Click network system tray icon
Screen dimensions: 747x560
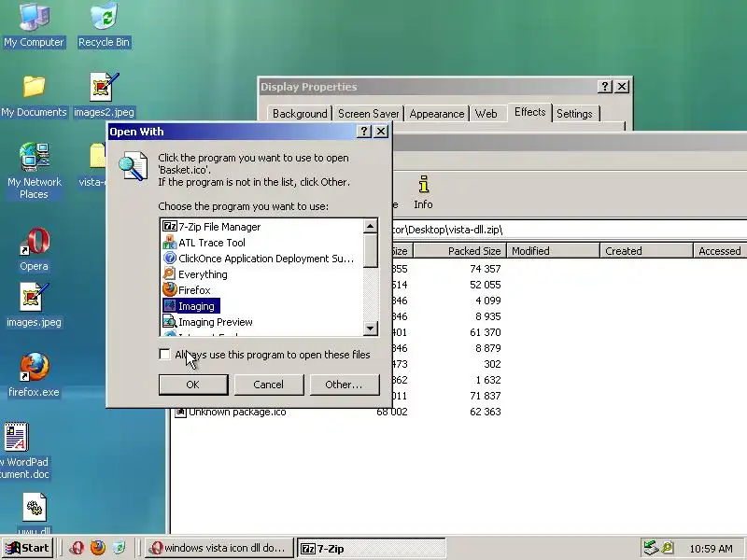[x=650, y=548]
